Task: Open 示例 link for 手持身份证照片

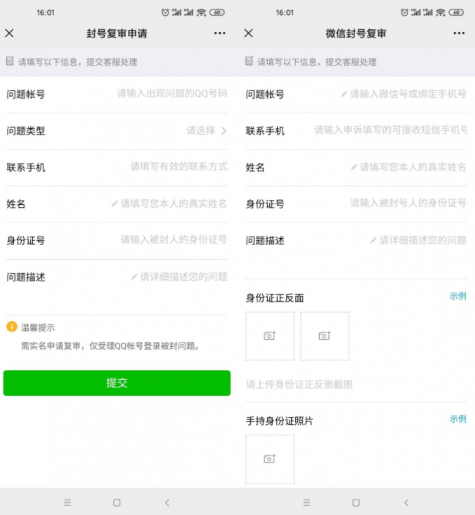Action: pos(458,419)
